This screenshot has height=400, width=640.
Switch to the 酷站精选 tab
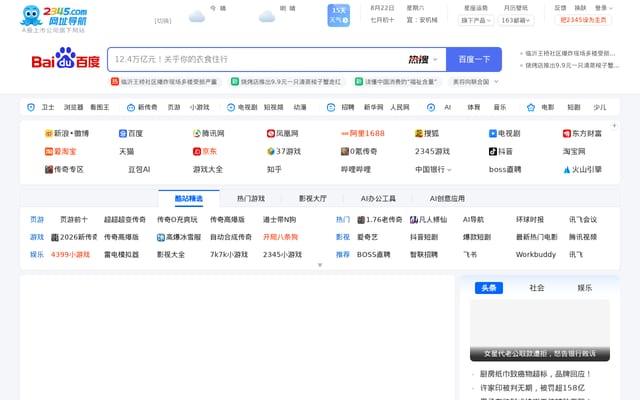189,198
